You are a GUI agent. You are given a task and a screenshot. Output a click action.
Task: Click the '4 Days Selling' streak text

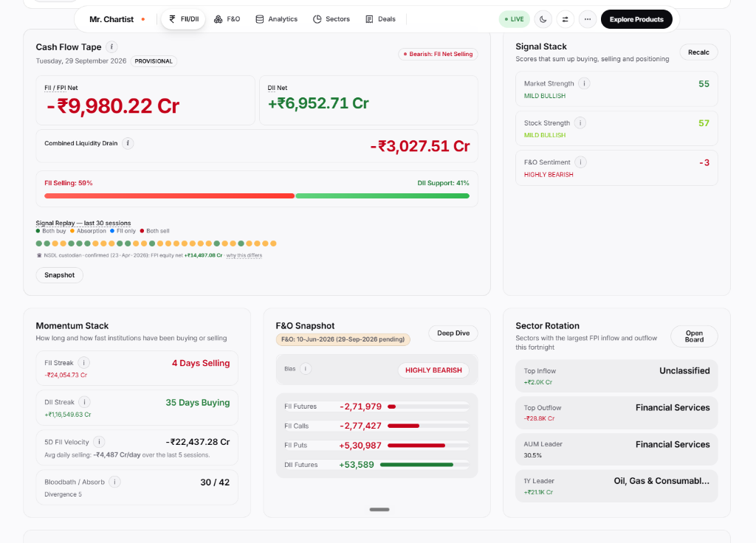[201, 363]
